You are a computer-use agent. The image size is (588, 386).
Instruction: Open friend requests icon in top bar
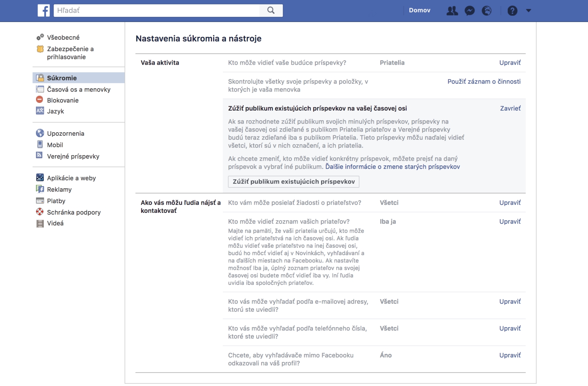tap(452, 11)
